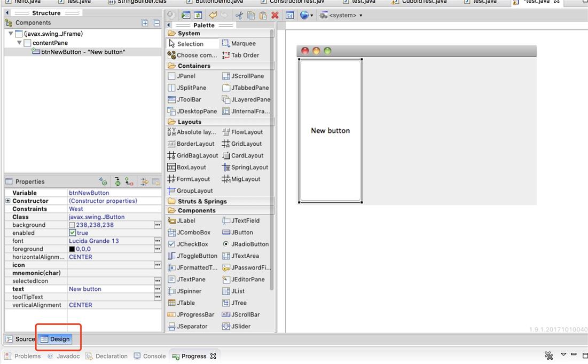
Task: Click ellipsis button for font property
Action: click(x=158, y=241)
